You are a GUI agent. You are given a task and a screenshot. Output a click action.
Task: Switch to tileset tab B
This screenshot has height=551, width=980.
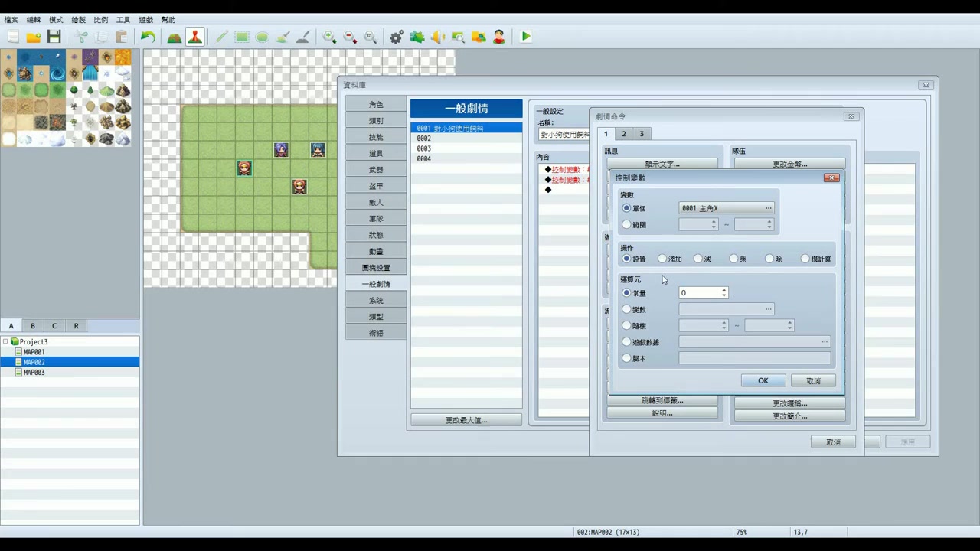32,326
